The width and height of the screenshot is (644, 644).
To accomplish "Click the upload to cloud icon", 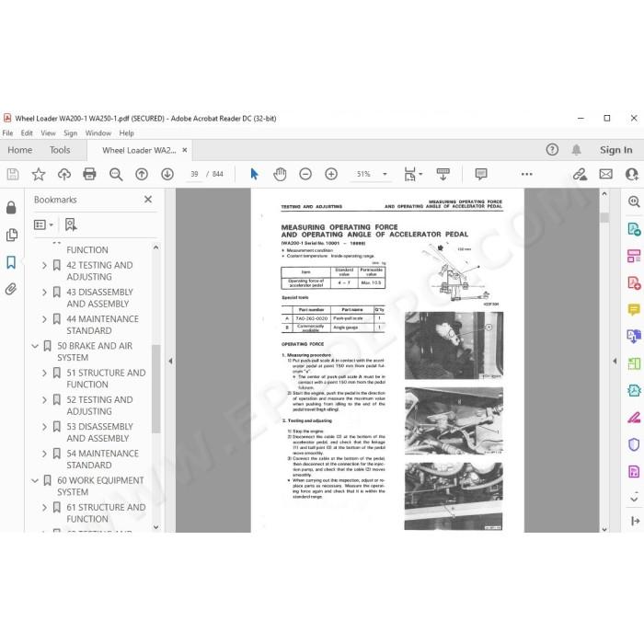I will 64,174.
